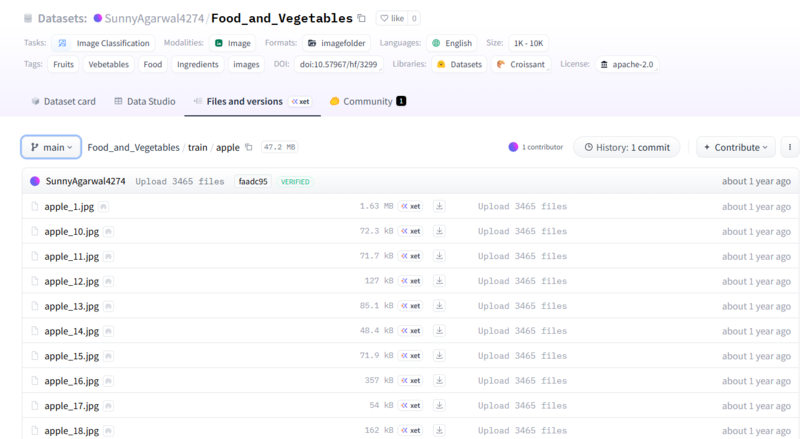Choose the English language tag
Screen dimensions: 800x439
(x=452, y=43)
